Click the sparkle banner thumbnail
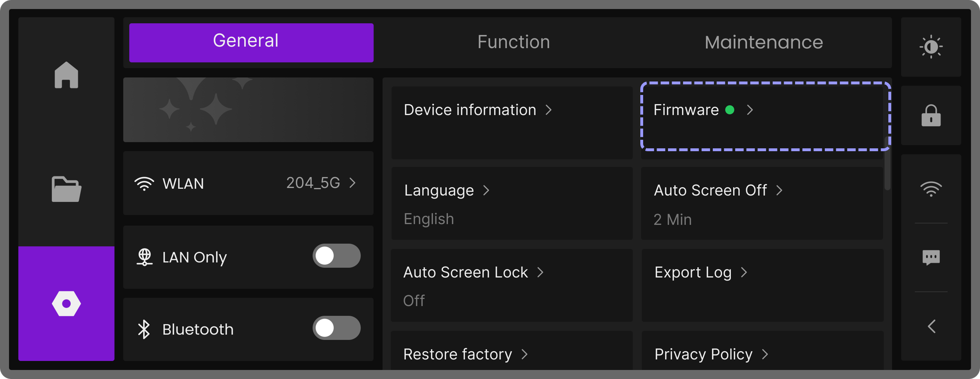980x379 pixels. [248, 110]
